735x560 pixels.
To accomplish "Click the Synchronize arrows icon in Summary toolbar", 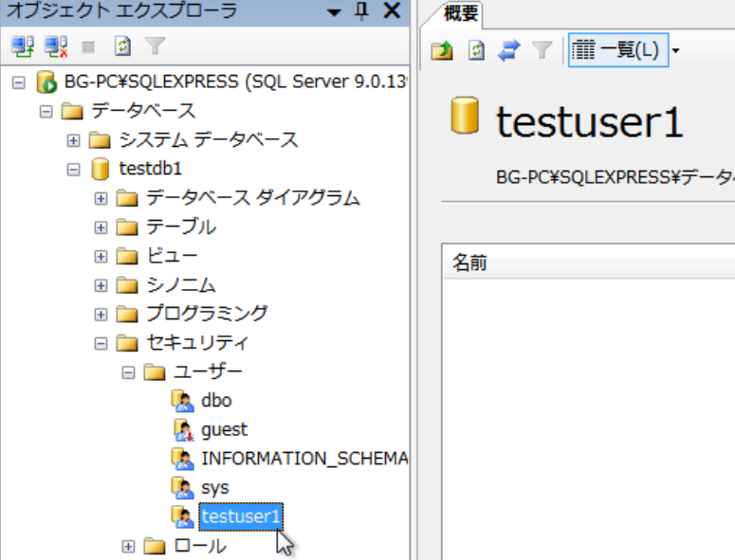I will 509,50.
